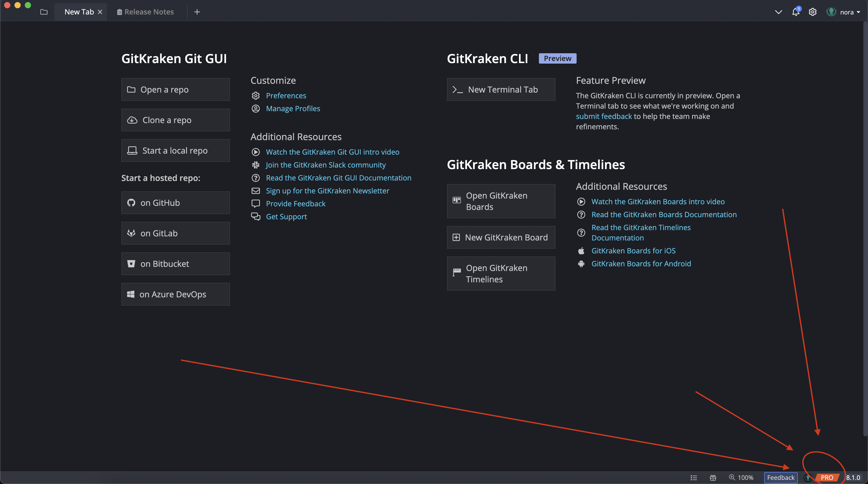
Task: Click the Feedback button in status bar
Action: (780, 478)
